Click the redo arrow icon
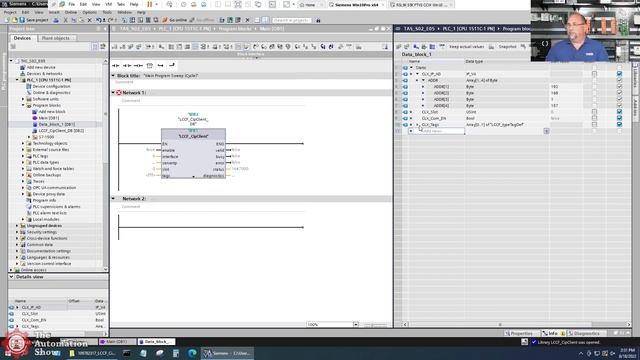This screenshot has width=640, height=360. pos(111,20)
